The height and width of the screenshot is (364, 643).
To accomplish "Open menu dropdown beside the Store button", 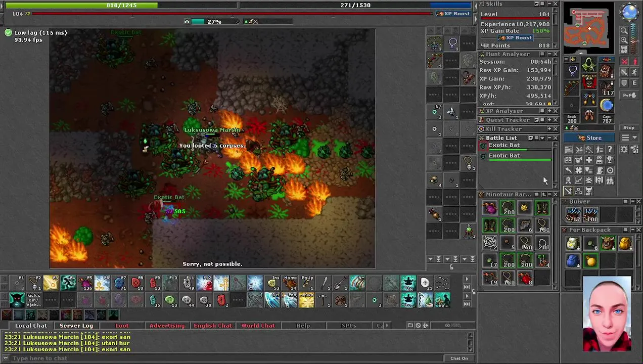I will click(x=629, y=138).
